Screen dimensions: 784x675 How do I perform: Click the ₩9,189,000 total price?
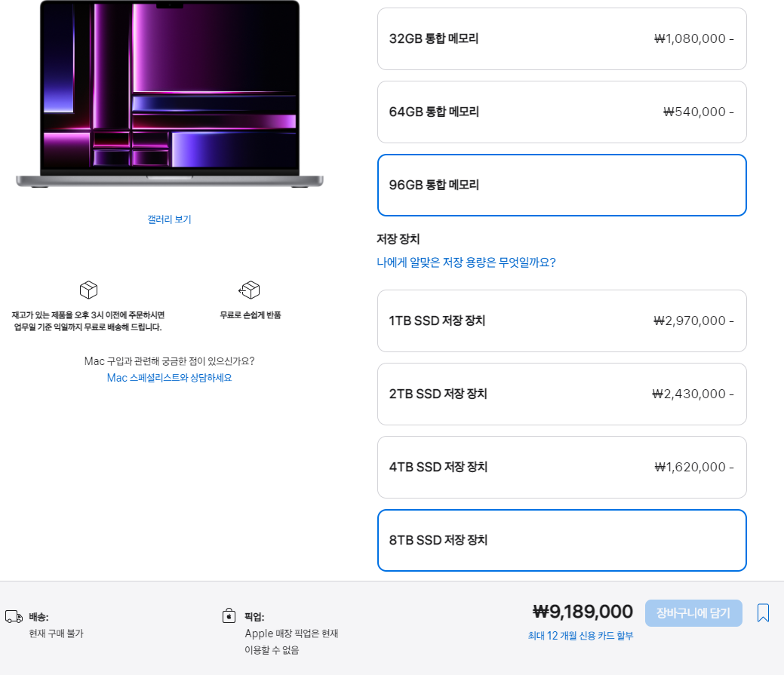[583, 612]
